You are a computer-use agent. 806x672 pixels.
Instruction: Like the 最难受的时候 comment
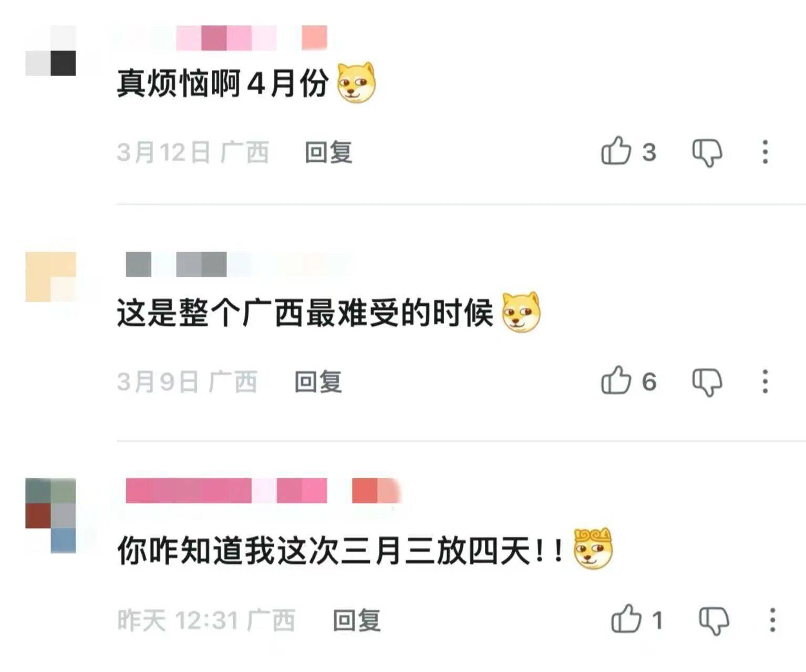tap(616, 380)
